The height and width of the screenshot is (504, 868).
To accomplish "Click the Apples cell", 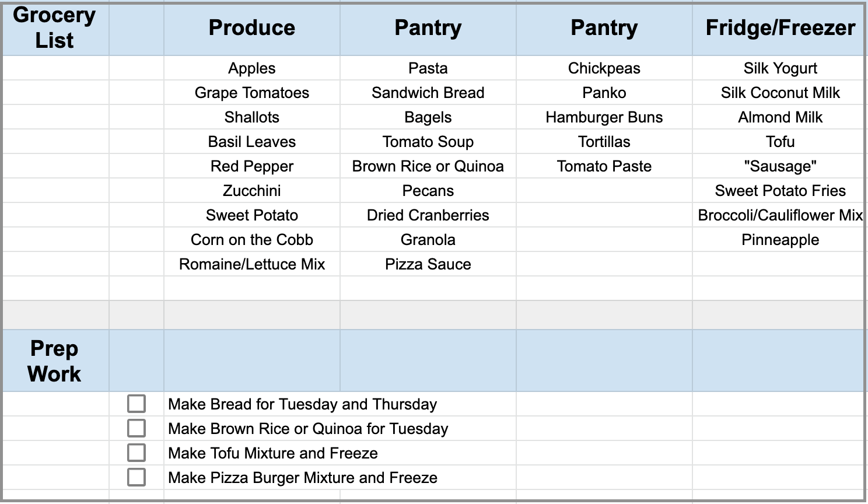I will pyautogui.click(x=252, y=68).
